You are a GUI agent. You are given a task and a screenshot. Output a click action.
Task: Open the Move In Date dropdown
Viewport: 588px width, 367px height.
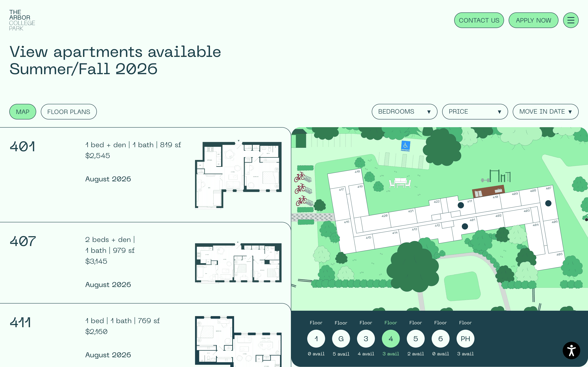pyautogui.click(x=545, y=112)
